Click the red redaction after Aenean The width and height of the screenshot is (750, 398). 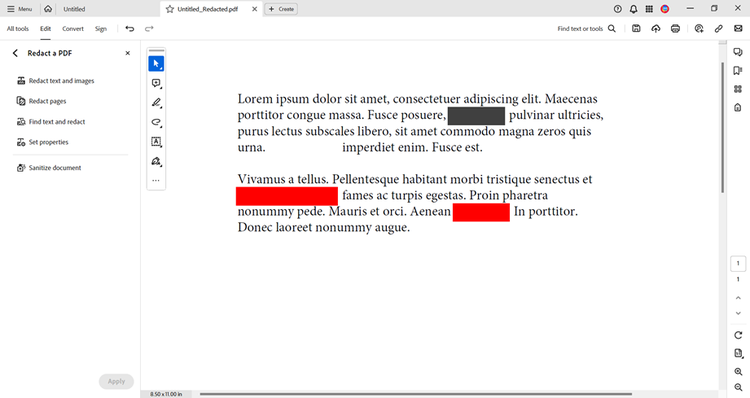pos(481,212)
